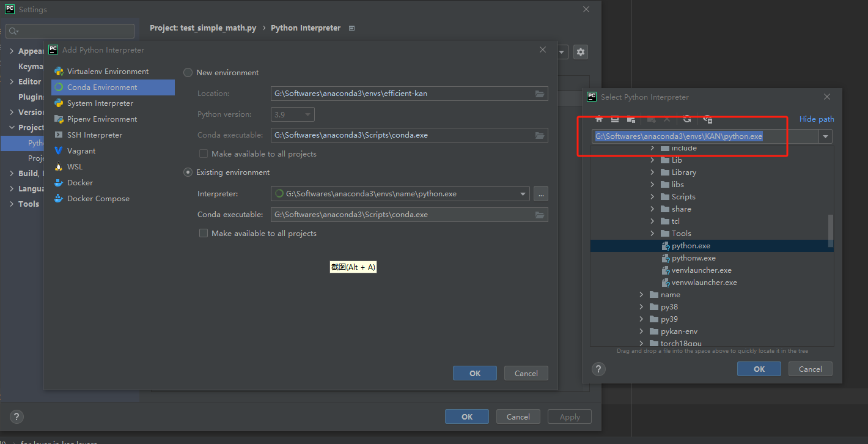The width and height of the screenshot is (868, 444).
Task: Select Existing environment radio button
Action: (x=188, y=172)
